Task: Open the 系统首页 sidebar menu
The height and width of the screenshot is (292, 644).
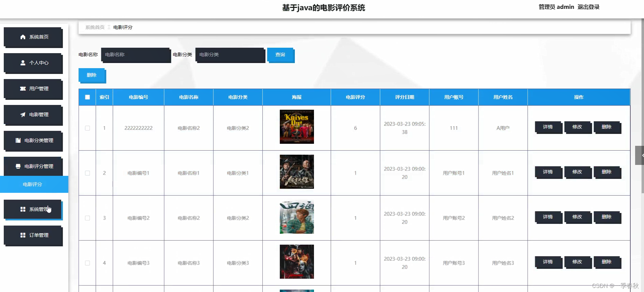Action: (33, 37)
